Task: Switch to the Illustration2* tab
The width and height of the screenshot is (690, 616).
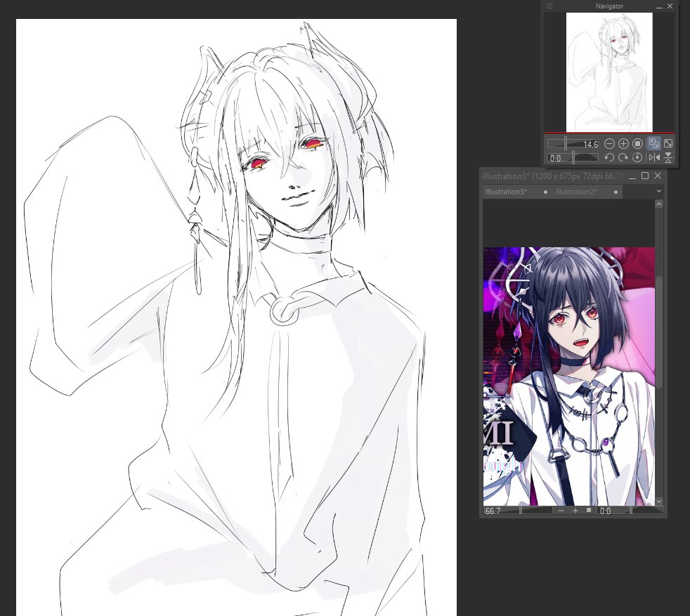Action: pyautogui.click(x=576, y=191)
